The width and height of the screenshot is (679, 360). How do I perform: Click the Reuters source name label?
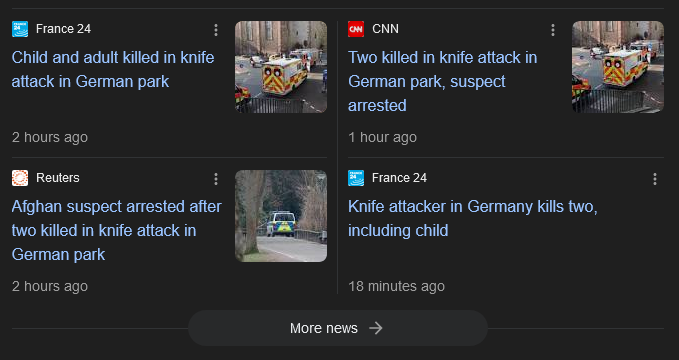[58, 178]
